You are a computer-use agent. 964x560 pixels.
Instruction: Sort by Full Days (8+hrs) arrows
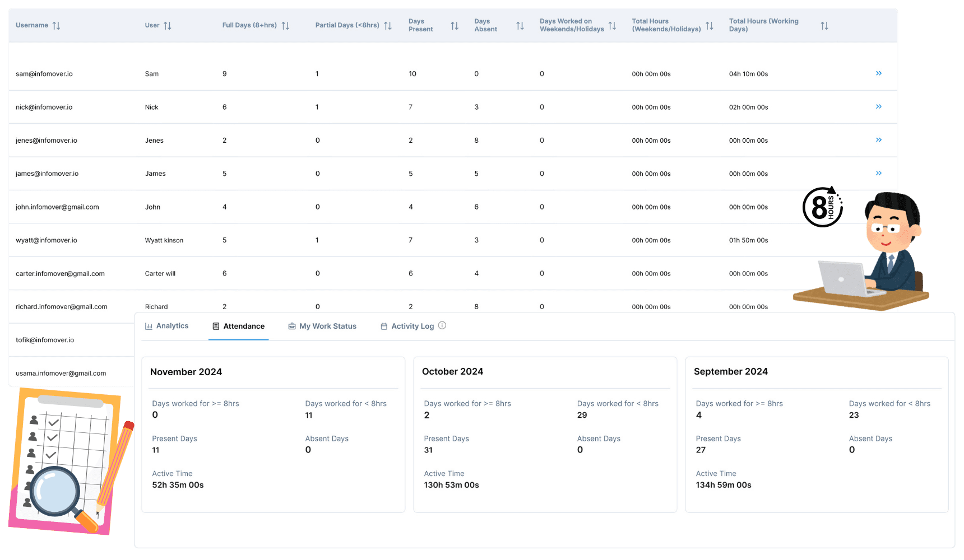point(285,26)
